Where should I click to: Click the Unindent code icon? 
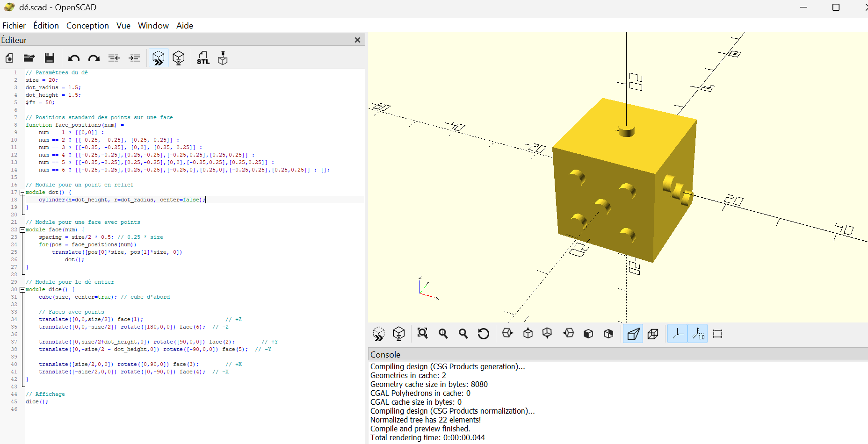114,58
